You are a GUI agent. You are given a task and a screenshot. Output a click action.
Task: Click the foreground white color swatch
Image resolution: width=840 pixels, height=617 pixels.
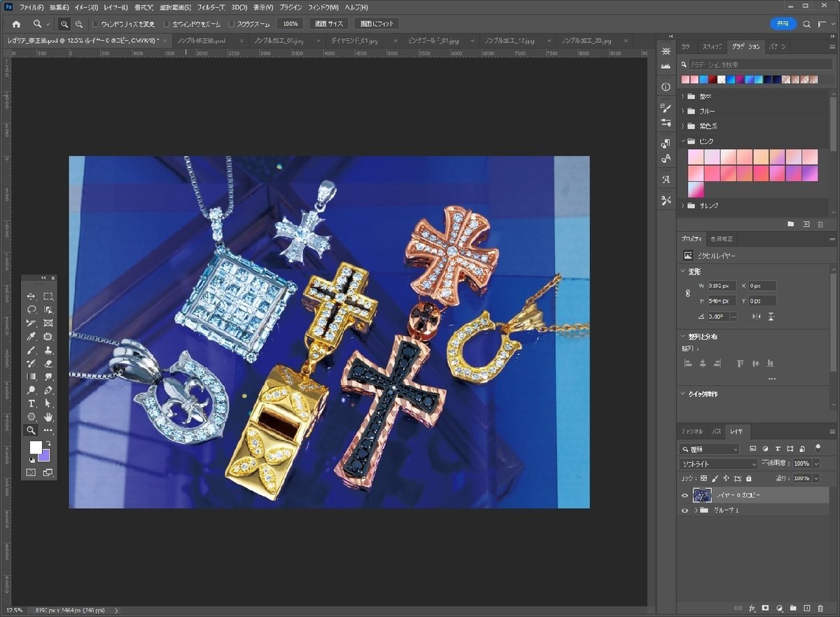point(35,448)
